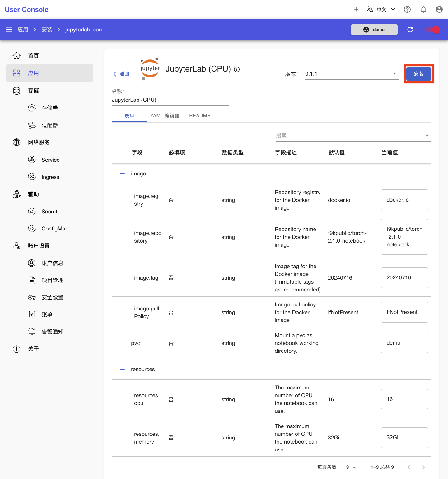Go to the next table page
448x479 pixels.
click(x=423, y=467)
